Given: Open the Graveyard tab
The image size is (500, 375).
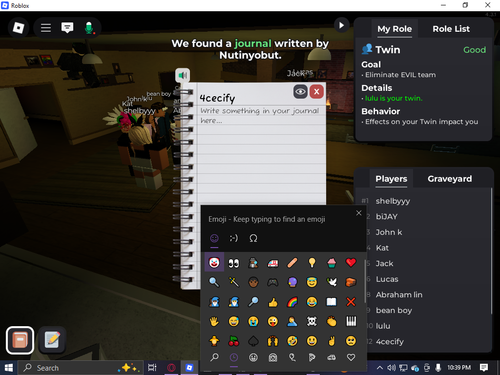Looking at the screenshot, I should tap(450, 179).
